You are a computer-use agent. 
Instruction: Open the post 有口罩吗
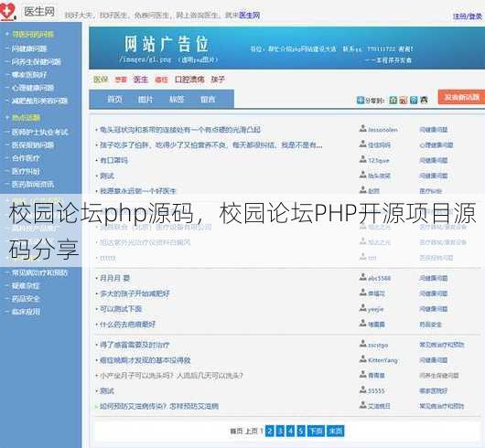(x=113, y=160)
